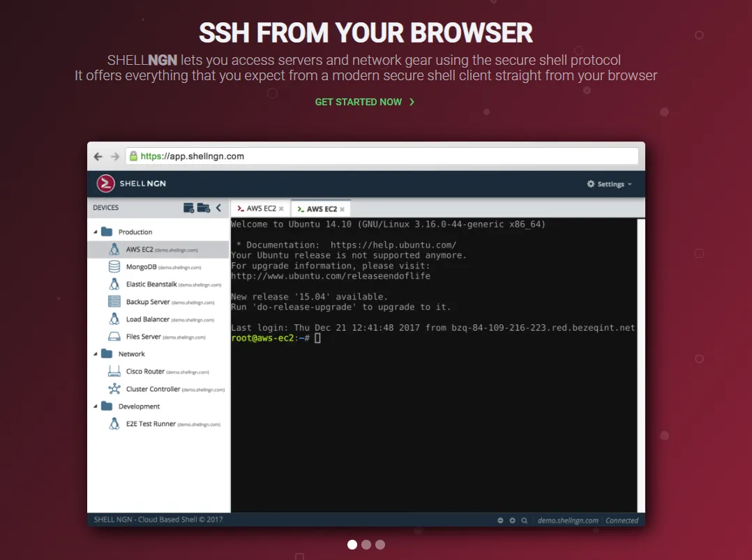Select the AWS EC2 device row
This screenshot has width=752, height=560.
(159, 250)
